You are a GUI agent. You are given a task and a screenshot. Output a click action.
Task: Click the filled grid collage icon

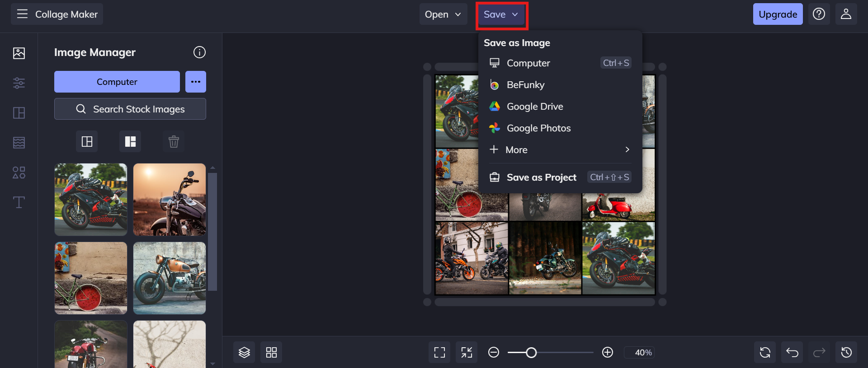(130, 142)
